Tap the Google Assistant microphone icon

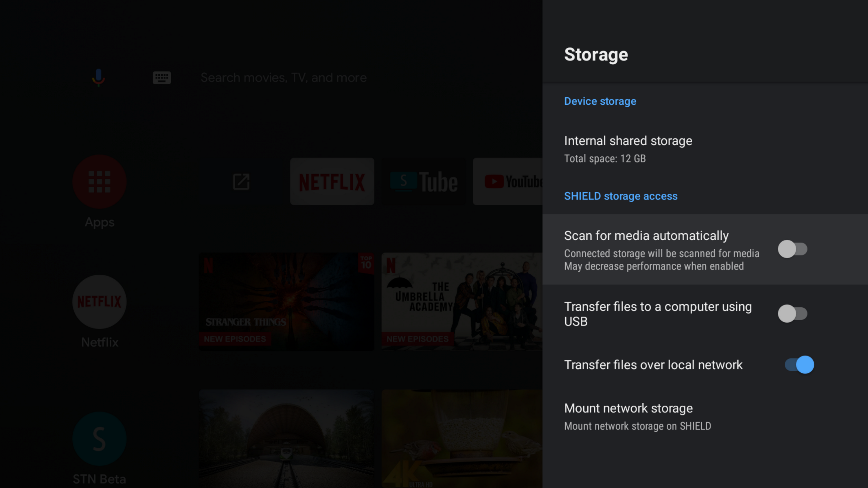[98, 77]
